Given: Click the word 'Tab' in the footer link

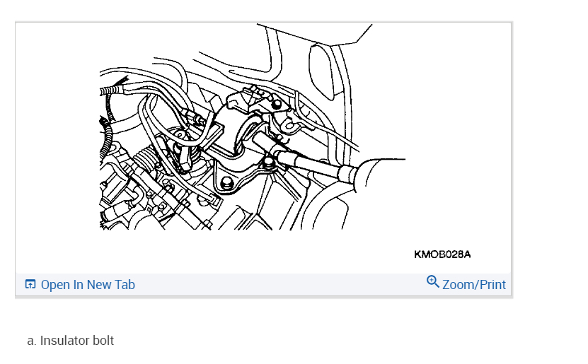Looking at the screenshot, I should click(125, 285).
